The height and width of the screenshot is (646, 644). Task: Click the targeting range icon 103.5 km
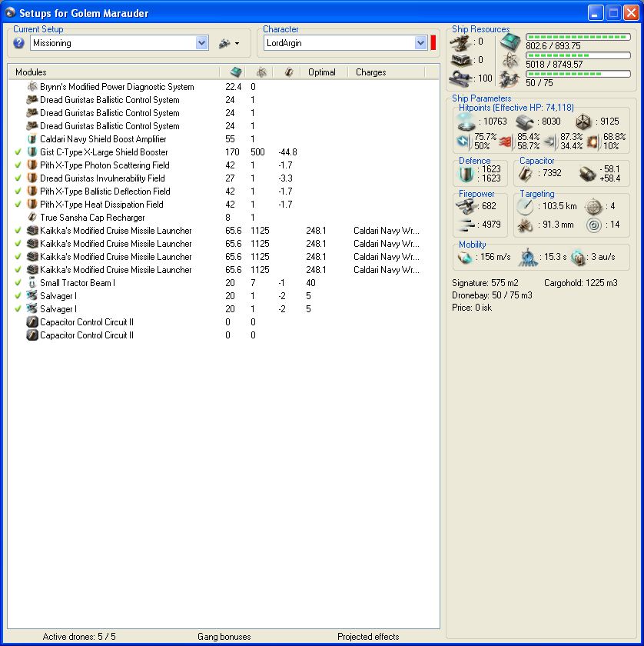pyautogui.click(x=526, y=206)
